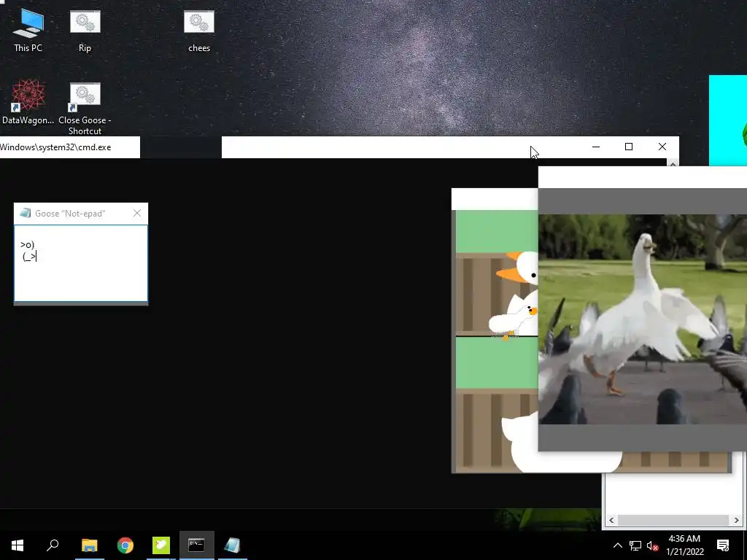The width and height of the screenshot is (747, 560).
Task: Click inside the Goose Not-epad text area
Action: click(x=81, y=262)
